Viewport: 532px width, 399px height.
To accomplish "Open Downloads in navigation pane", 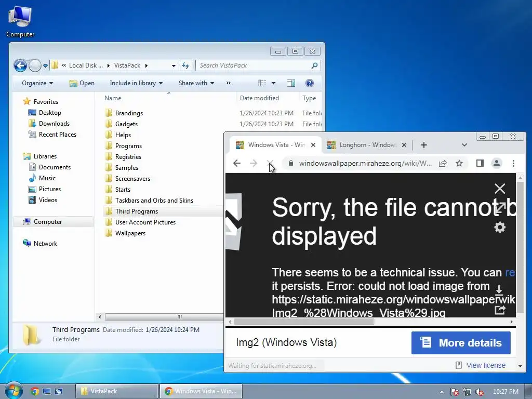I will (49, 124).
